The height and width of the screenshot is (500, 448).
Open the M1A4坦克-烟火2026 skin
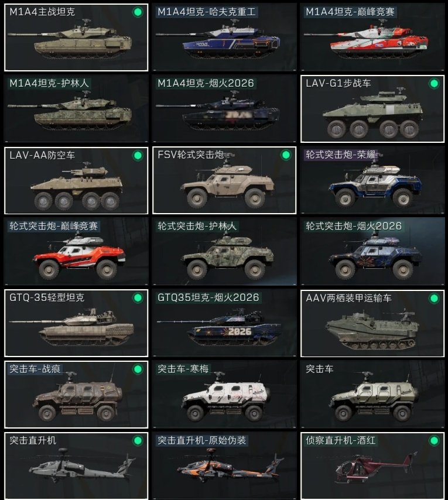(x=224, y=109)
